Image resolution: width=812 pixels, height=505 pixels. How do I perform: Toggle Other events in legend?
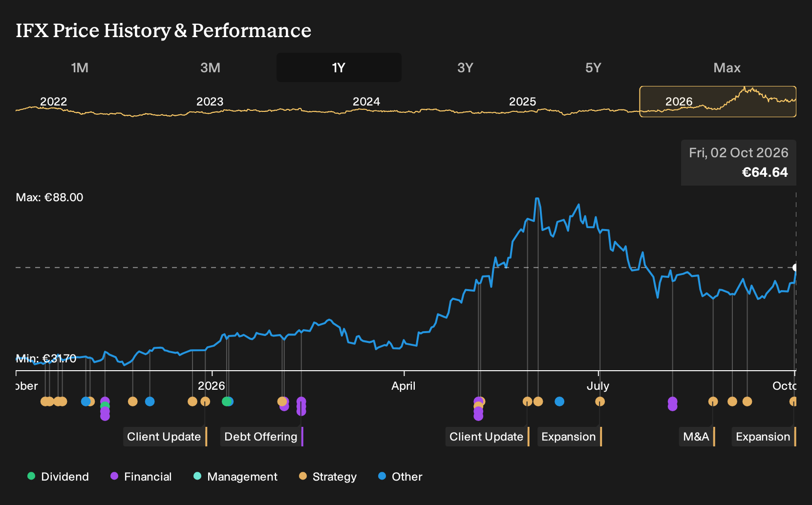[x=400, y=477]
